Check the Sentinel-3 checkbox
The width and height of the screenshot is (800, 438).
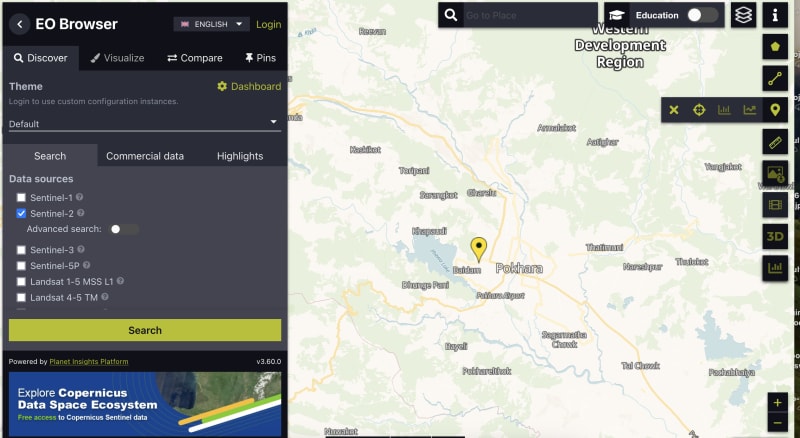click(x=21, y=250)
